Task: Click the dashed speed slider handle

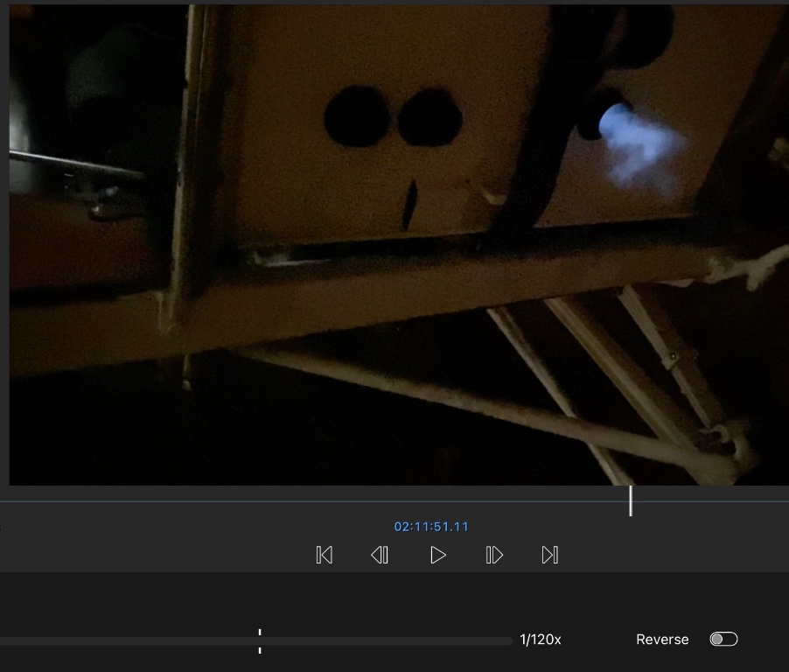Action: [260, 640]
